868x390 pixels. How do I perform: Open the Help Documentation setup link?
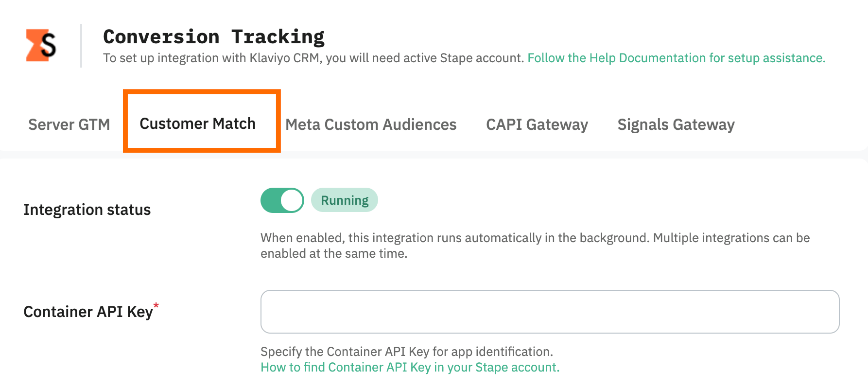tap(677, 58)
